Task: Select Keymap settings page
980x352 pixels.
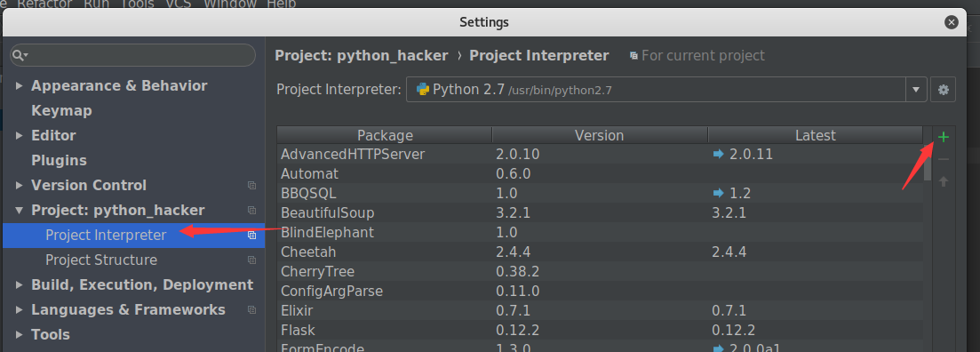Action: click(61, 110)
